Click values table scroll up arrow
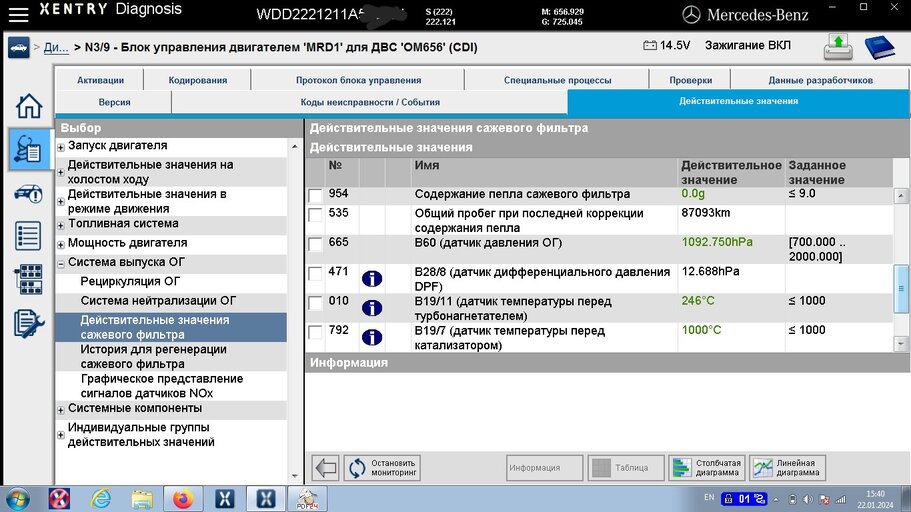Viewport: 911px width, 512px height. [x=901, y=196]
